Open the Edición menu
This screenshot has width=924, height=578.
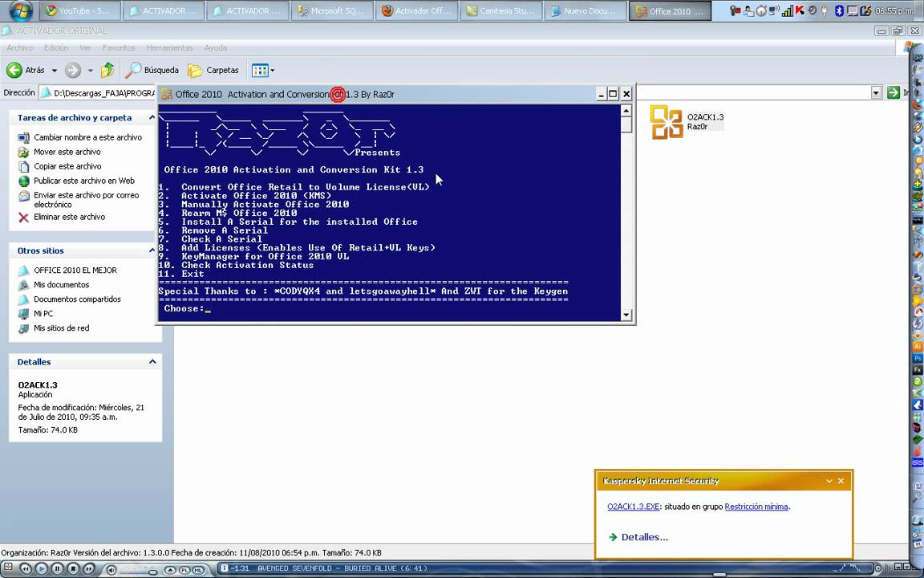click(x=56, y=48)
